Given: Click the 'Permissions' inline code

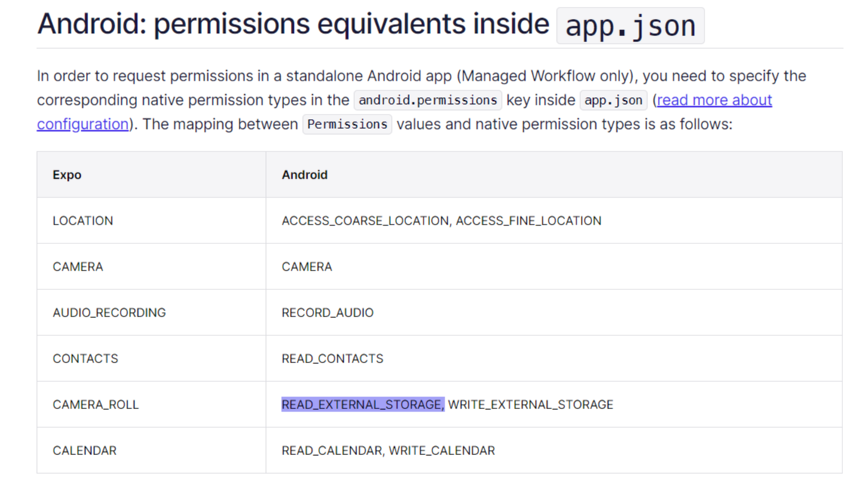Looking at the screenshot, I should 347,124.
